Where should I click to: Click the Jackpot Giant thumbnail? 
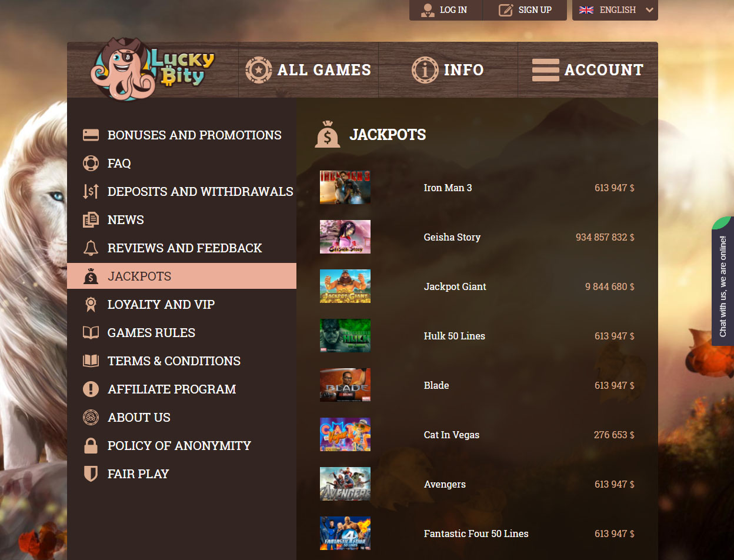tap(345, 286)
